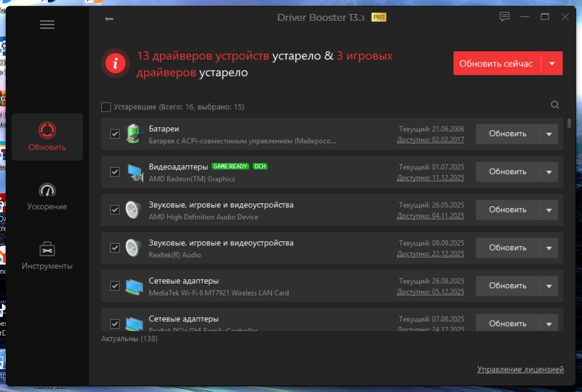Update the AMD High Definition Audio driver
This screenshot has height=392, width=582.
pos(508,210)
